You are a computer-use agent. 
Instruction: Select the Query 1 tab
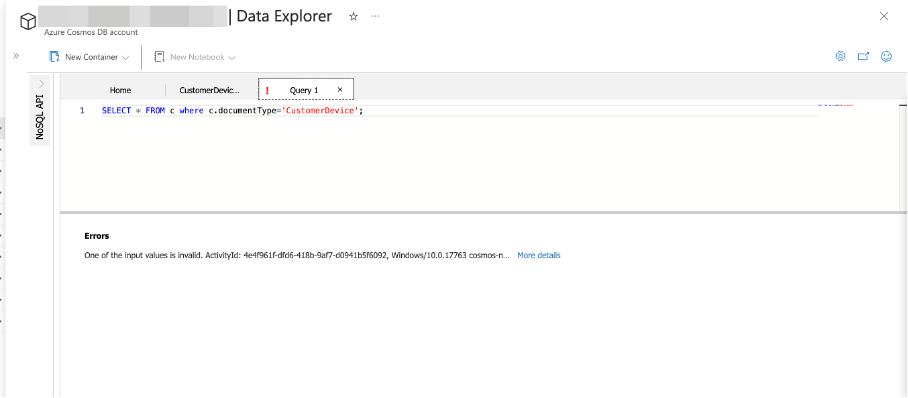coord(304,90)
